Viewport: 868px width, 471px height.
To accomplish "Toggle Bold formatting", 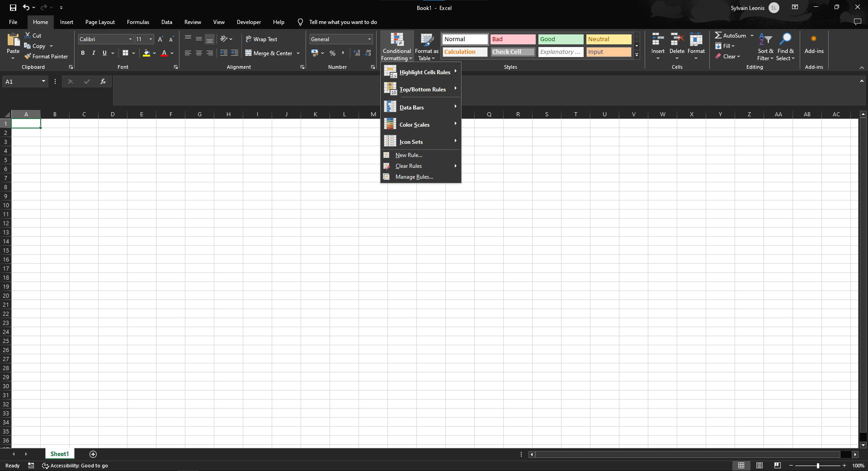I will (x=83, y=53).
